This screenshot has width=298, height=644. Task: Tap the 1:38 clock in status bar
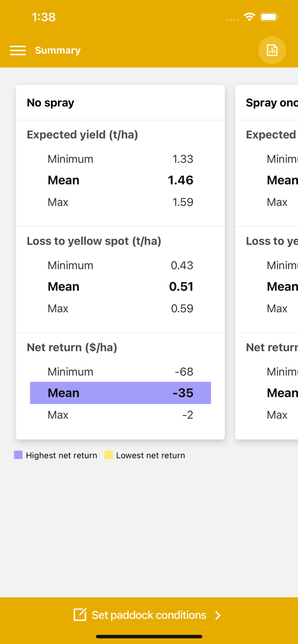[x=44, y=17]
